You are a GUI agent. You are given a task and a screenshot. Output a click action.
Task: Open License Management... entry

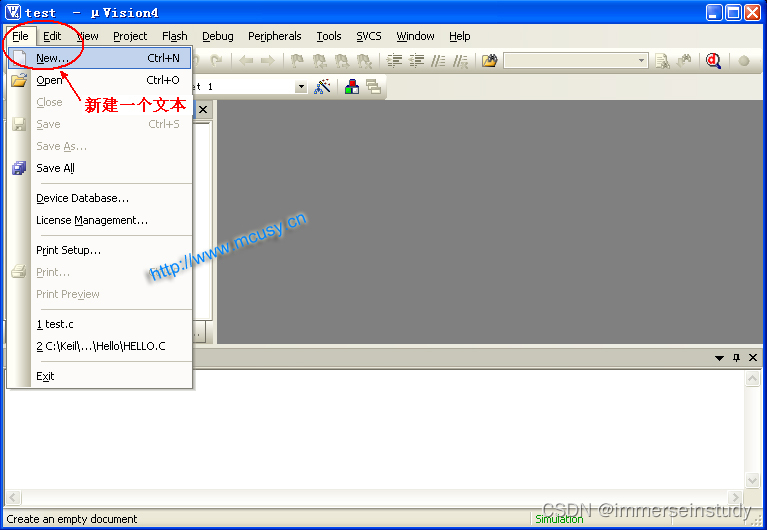[100, 220]
